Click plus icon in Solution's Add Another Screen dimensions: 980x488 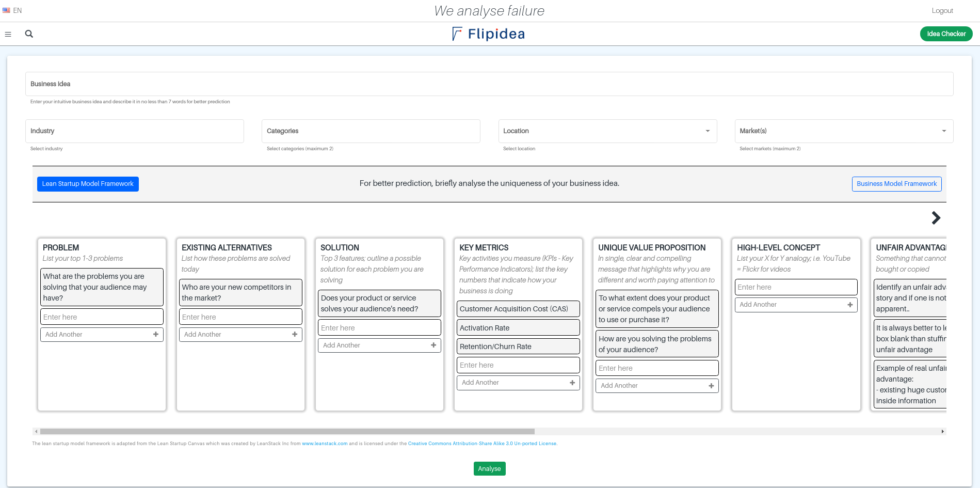433,345
